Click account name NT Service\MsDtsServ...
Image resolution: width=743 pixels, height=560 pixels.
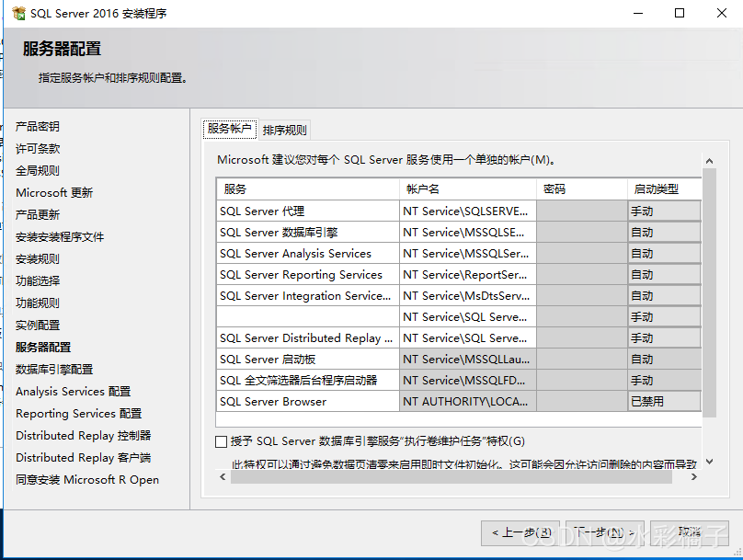tap(468, 296)
